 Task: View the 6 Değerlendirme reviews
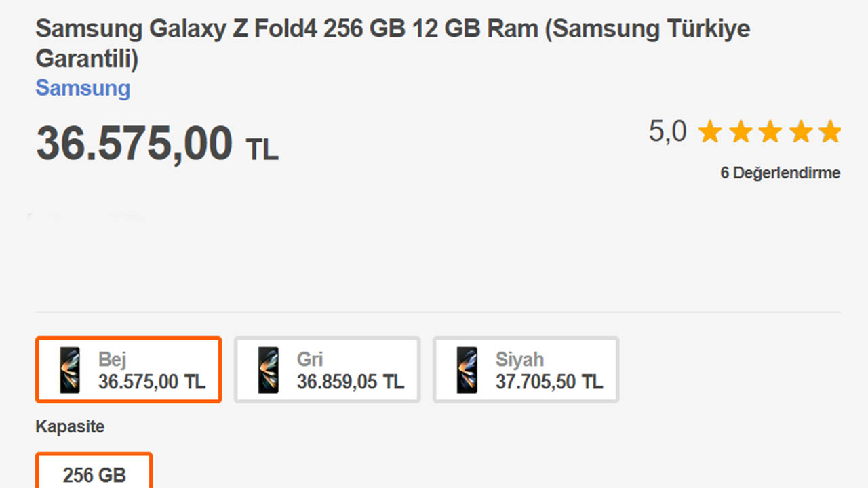click(779, 173)
